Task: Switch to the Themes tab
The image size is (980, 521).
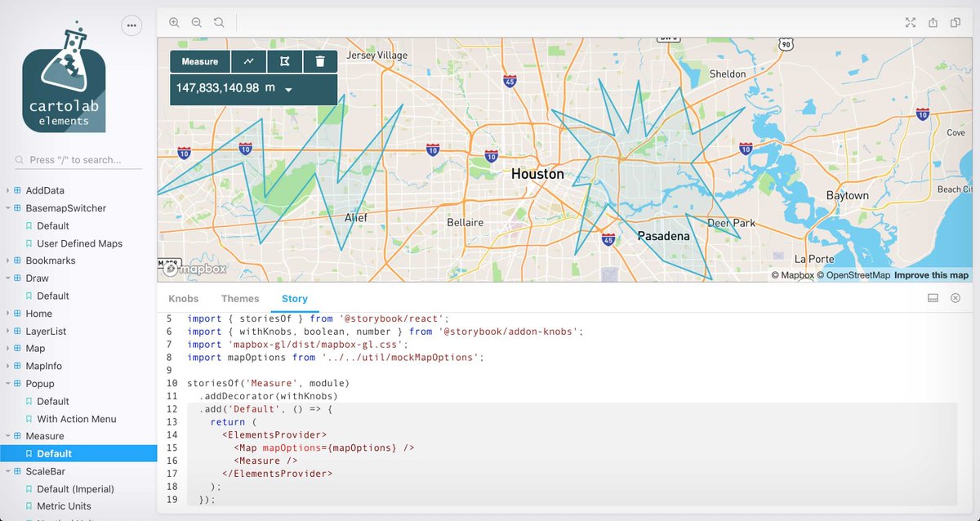Action: pyautogui.click(x=240, y=299)
